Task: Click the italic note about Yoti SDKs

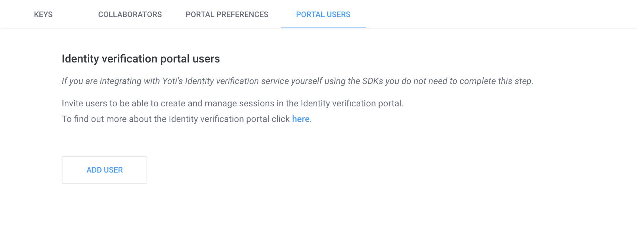Action: point(297,81)
